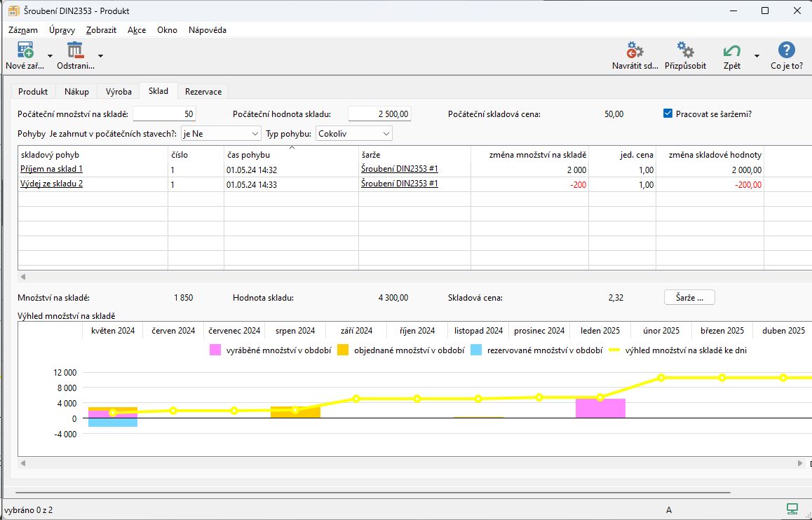Screen dimensions: 812x520
Task: Open the 'Co je to?' help icon
Action: pyautogui.click(x=787, y=51)
